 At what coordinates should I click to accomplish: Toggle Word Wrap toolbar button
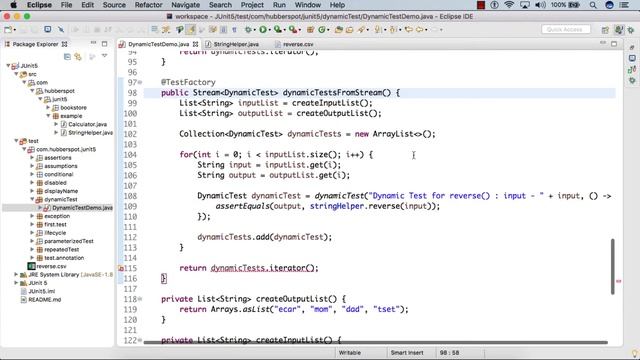point(213,29)
